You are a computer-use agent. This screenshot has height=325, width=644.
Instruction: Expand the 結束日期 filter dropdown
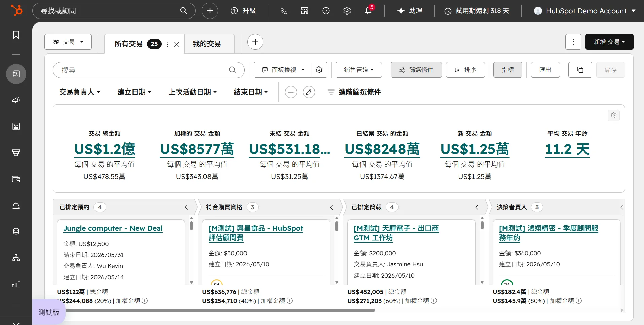(x=251, y=92)
